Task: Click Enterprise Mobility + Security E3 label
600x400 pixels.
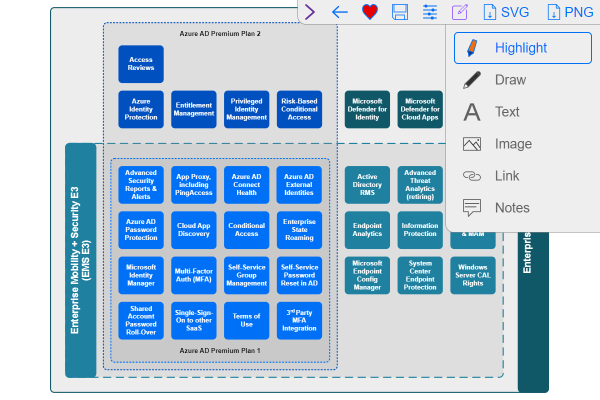Action: coord(80,260)
